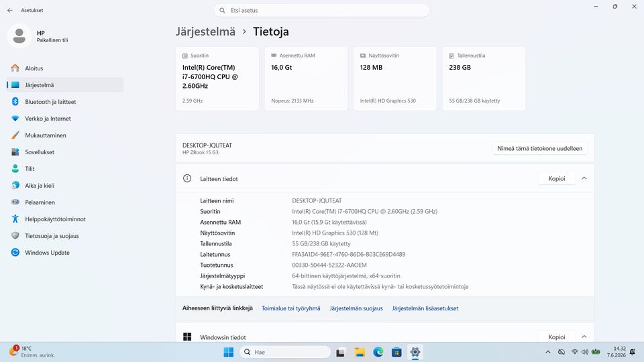Viewport: 644px width, 362px height.
Task: Open Aloitus in the sidebar
Action: click(65, 68)
